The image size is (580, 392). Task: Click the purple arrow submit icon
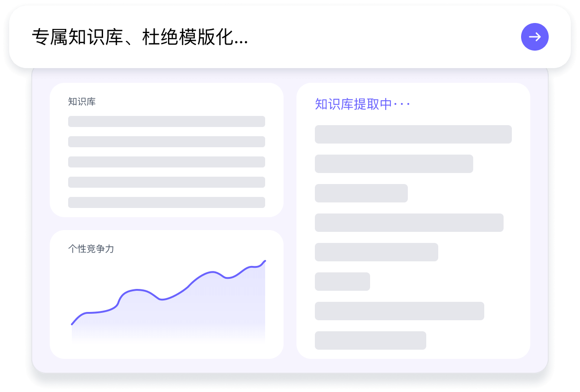point(534,37)
